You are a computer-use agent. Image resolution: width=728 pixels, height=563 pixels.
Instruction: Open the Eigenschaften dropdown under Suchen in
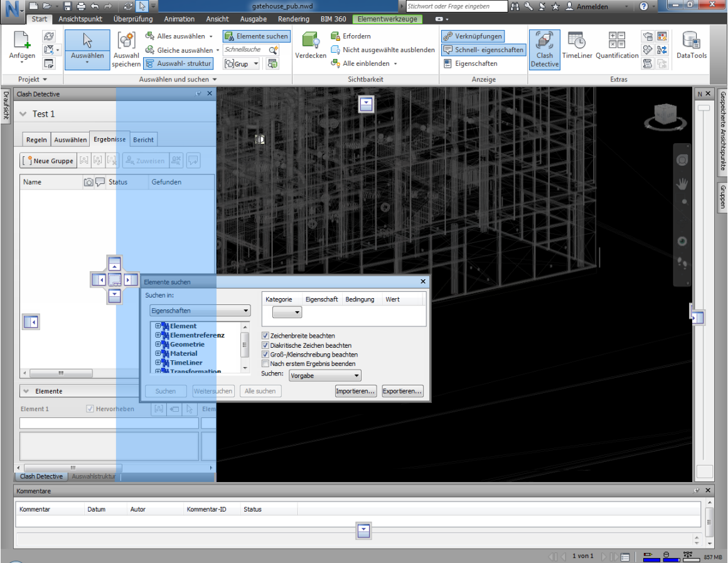pyautogui.click(x=200, y=310)
